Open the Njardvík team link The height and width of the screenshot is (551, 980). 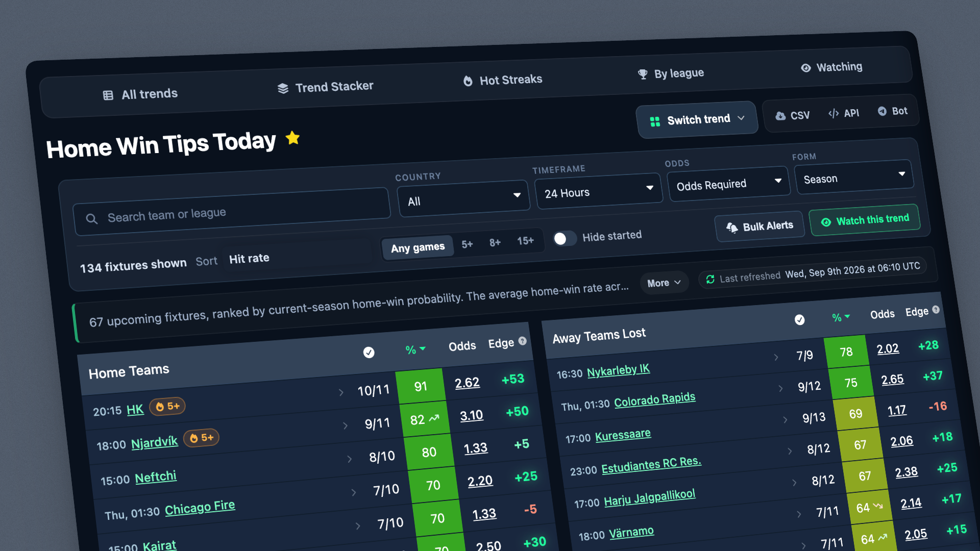(155, 442)
